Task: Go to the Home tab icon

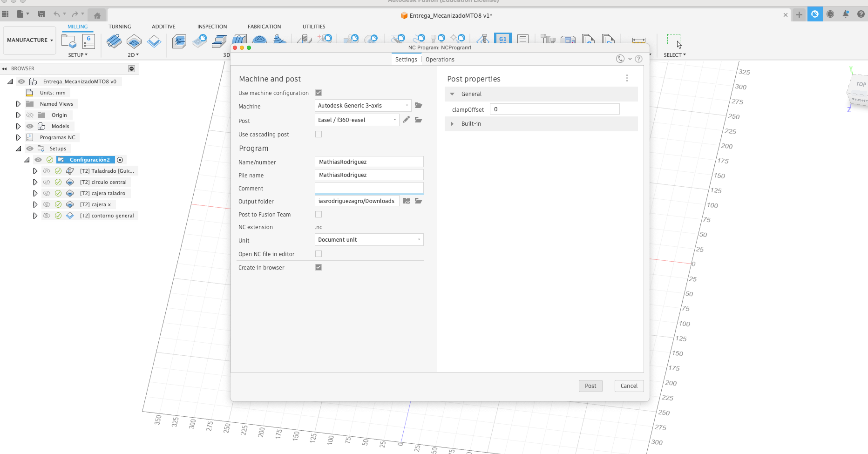Action: [x=97, y=15]
